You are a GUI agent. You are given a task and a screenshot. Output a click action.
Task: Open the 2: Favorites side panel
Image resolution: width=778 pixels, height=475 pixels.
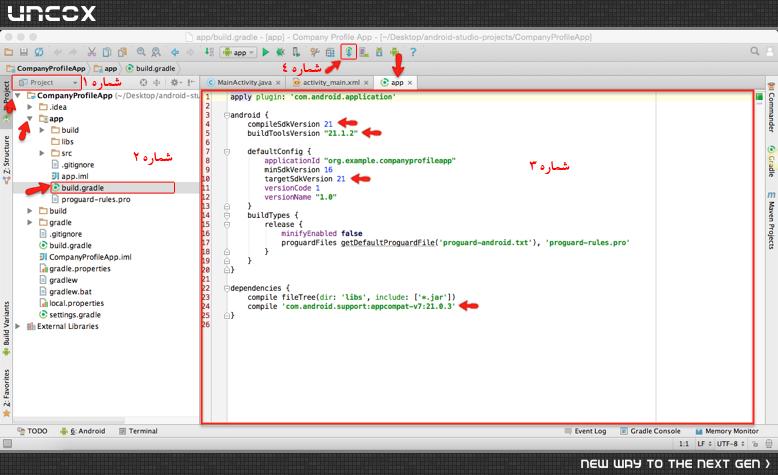6,392
